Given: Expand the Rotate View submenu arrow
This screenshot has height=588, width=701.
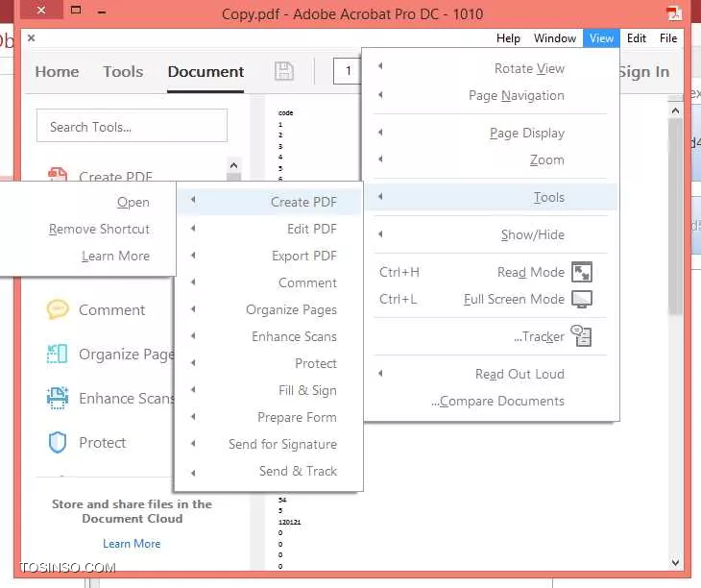Looking at the screenshot, I should (380, 66).
